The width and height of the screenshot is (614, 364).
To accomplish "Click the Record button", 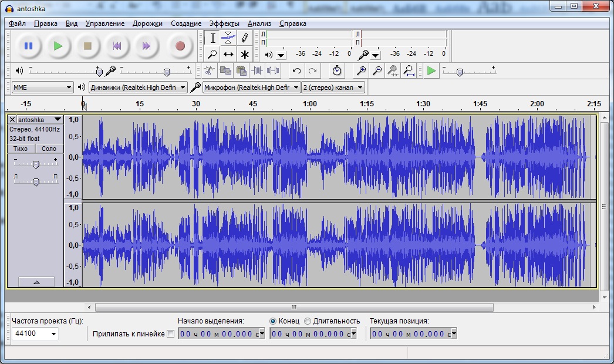I will 180,46.
